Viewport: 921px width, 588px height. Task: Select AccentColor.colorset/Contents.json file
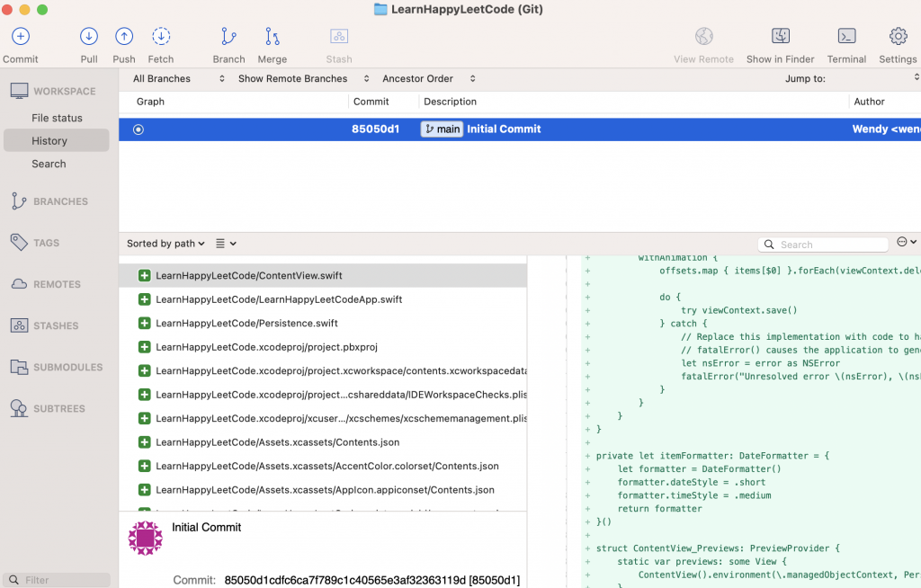323,467
